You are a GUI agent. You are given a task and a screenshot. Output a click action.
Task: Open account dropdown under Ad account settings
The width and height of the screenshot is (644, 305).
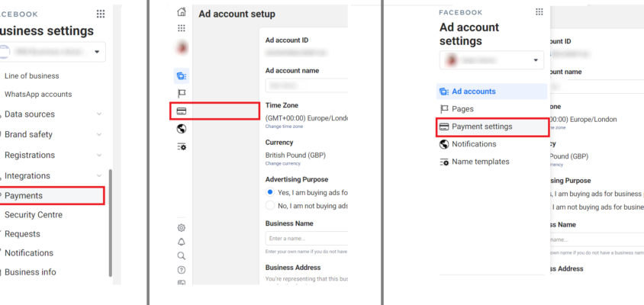tap(492, 59)
